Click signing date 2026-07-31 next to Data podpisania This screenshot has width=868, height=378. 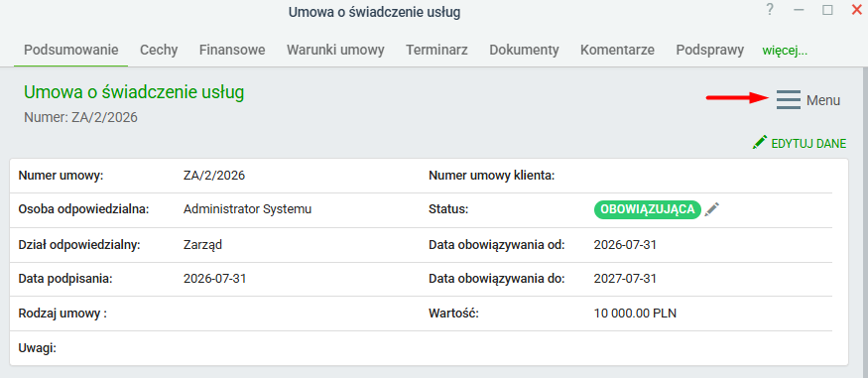[x=215, y=279]
